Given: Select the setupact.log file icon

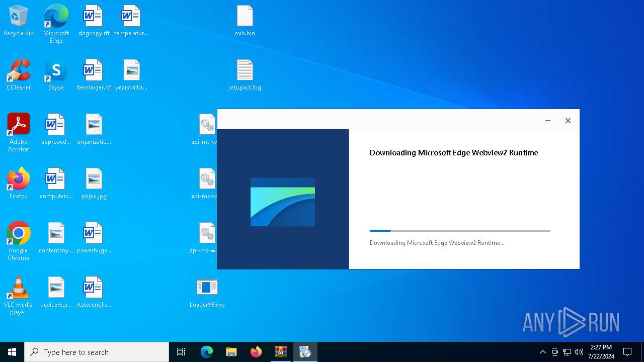Looking at the screenshot, I should (x=245, y=75).
